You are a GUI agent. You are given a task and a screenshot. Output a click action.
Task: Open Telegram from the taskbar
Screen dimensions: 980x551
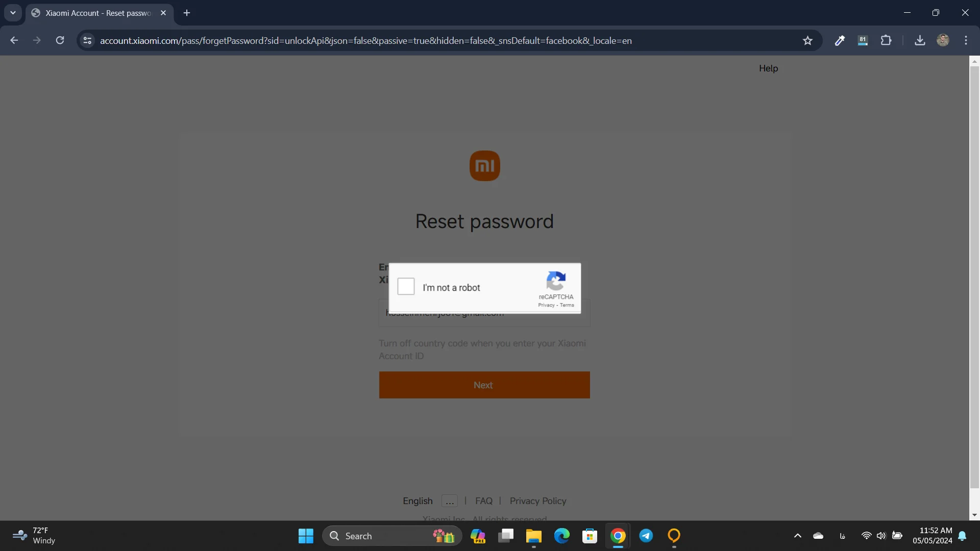click(x=646, y=536)
